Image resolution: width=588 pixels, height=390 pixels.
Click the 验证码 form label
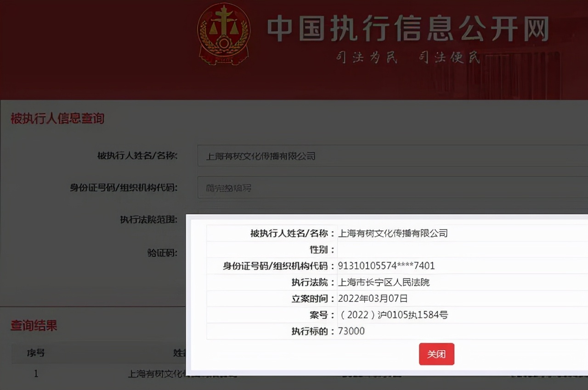tap(163, 252)
